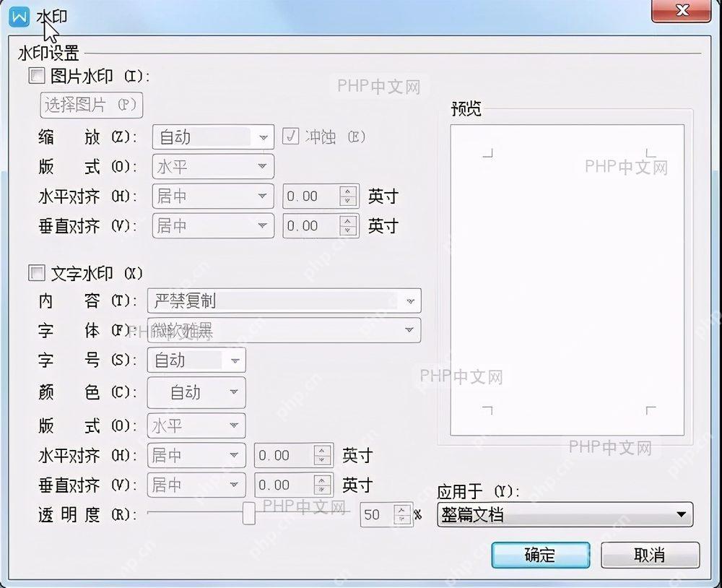Viewport: 722px width, 588px height.
Task: Enable the 图片水印 checkbox
Action: tap(36, 76)
